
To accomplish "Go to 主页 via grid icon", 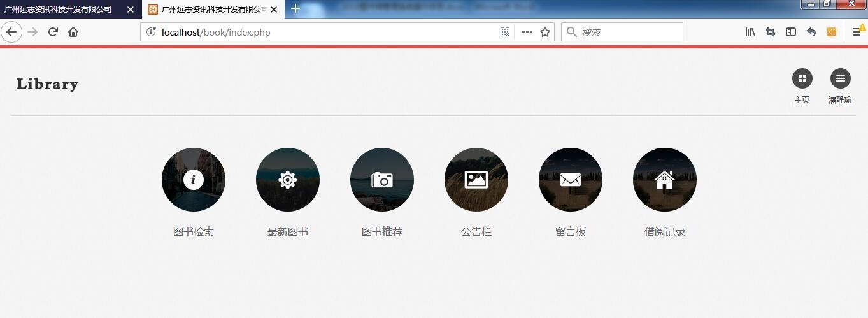I will (802, 78).
